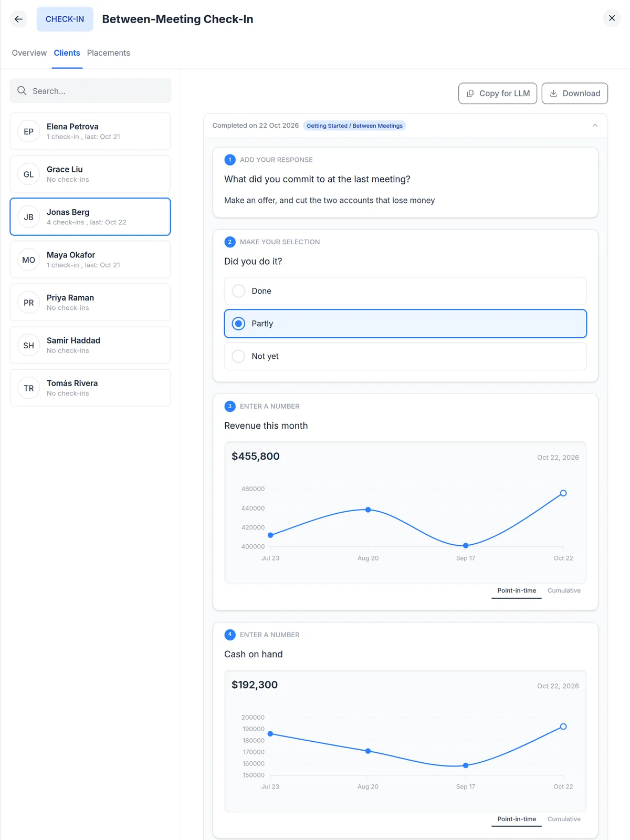Switch Cash on hand chart to Cumulative
Image resolution: width=630 pixels, height=840 pixels.
[x=564, y=819]
